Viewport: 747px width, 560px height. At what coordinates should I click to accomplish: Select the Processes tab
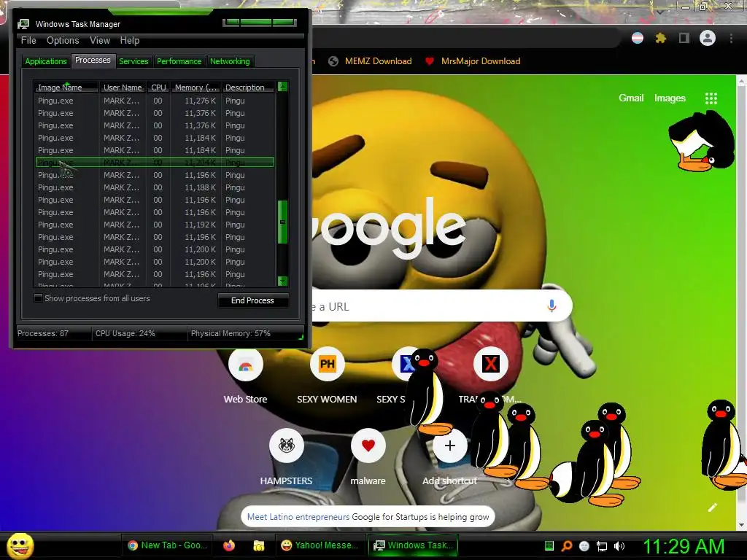(x=93, y=60)
